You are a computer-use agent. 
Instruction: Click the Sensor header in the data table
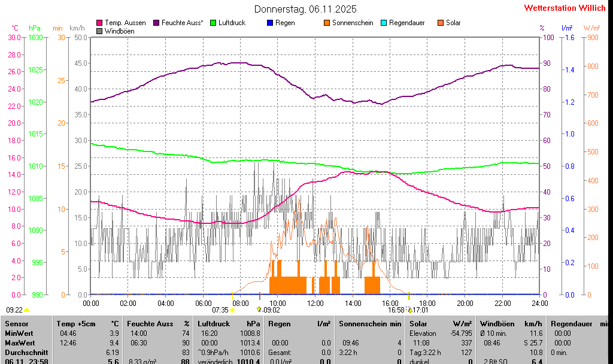[17, 323]
